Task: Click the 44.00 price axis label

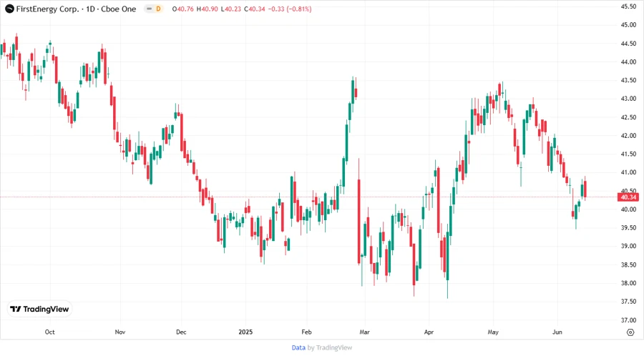Action: (628, 62)
